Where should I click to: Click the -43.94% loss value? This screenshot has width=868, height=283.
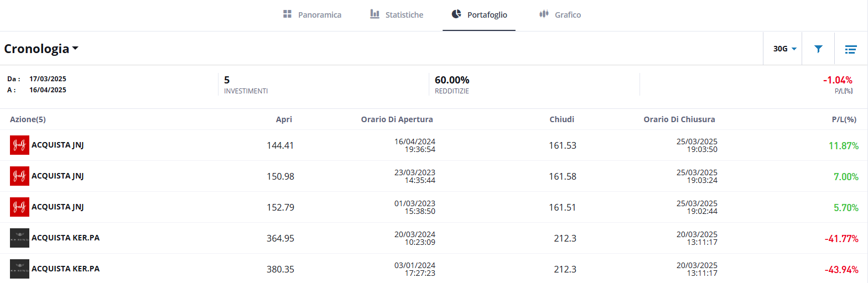click(x=841, y=270)
